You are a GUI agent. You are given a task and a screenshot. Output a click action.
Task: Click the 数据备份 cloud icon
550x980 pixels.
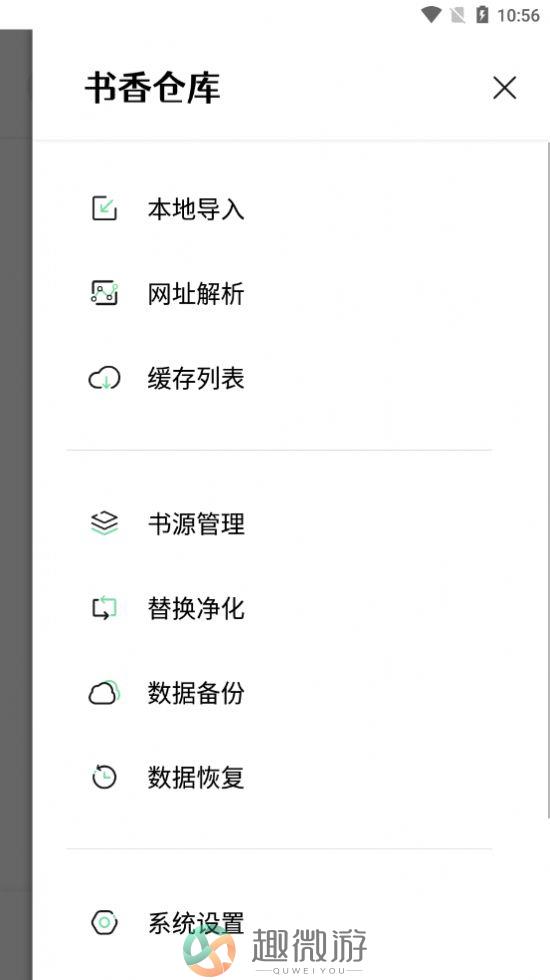(x=104, y=692)
